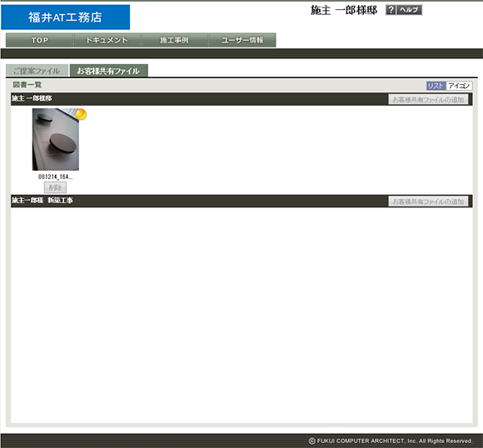Click the question mark help icon

pyautogui.click(x=391, y=10)
